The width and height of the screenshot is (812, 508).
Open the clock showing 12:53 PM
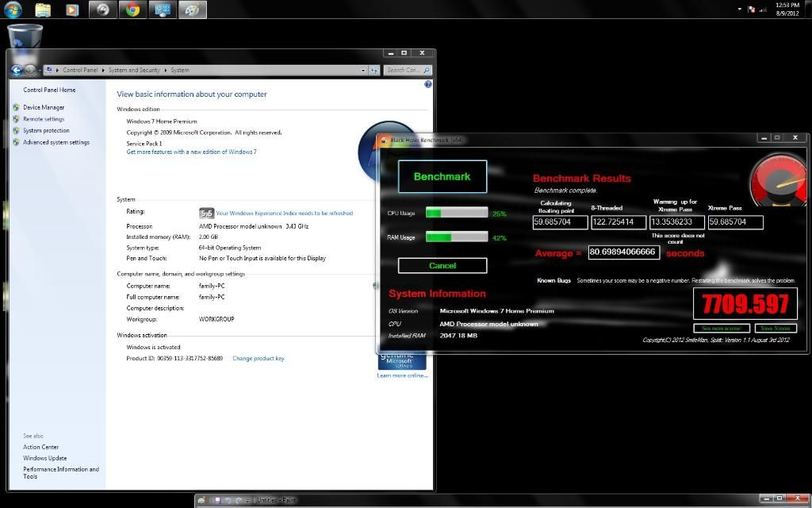tap(787, 10)
